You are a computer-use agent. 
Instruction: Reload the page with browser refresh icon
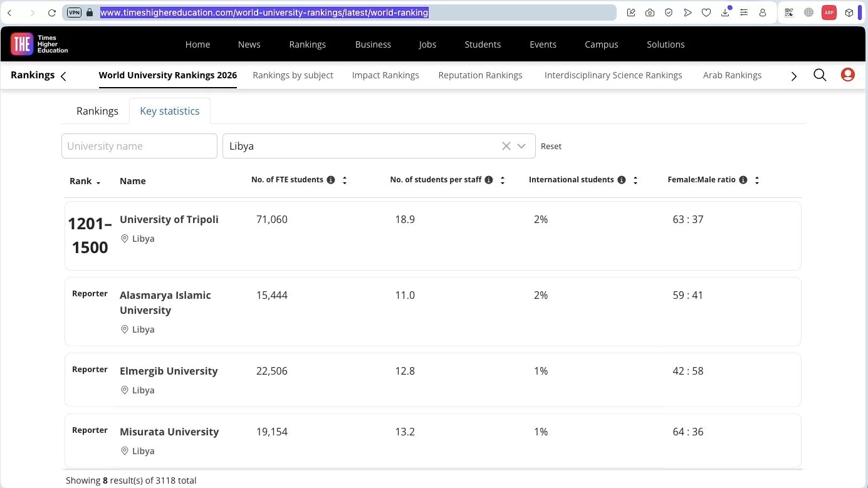pos(52,13)
